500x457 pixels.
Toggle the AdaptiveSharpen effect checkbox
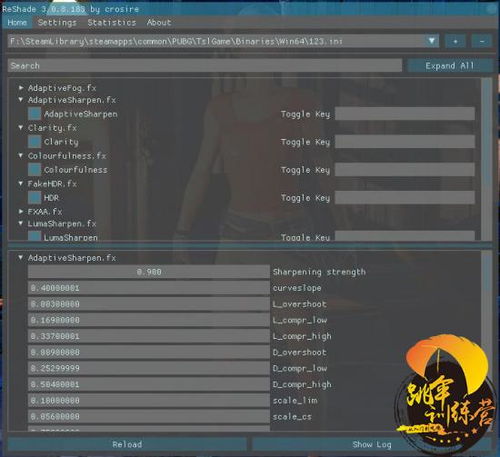[x=34, y=114]
